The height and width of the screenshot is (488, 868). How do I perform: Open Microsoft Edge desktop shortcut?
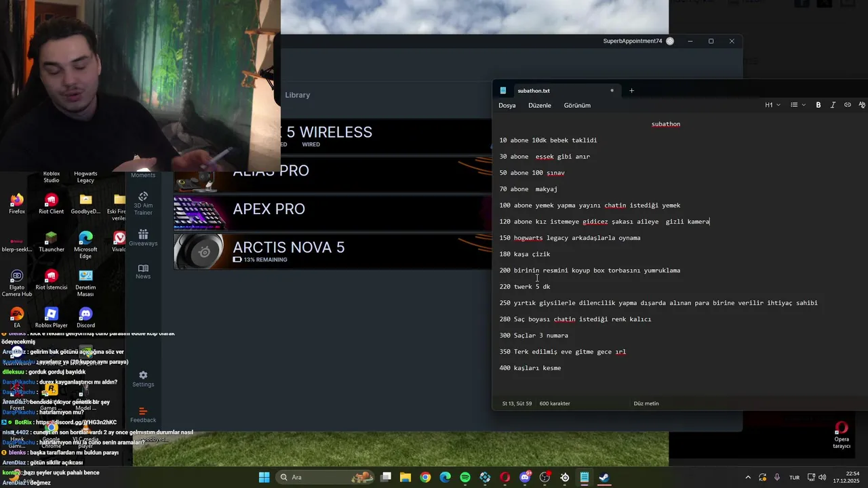[x=85, y=245]
